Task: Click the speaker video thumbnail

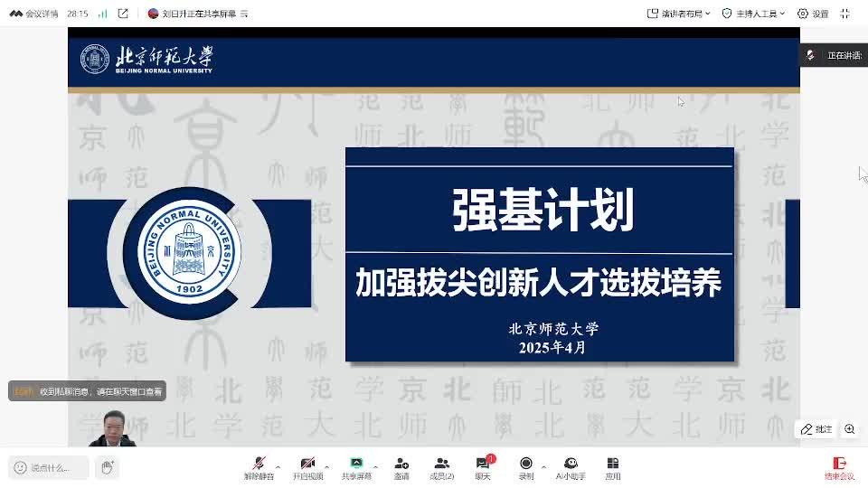Action: tap(112, 428)
